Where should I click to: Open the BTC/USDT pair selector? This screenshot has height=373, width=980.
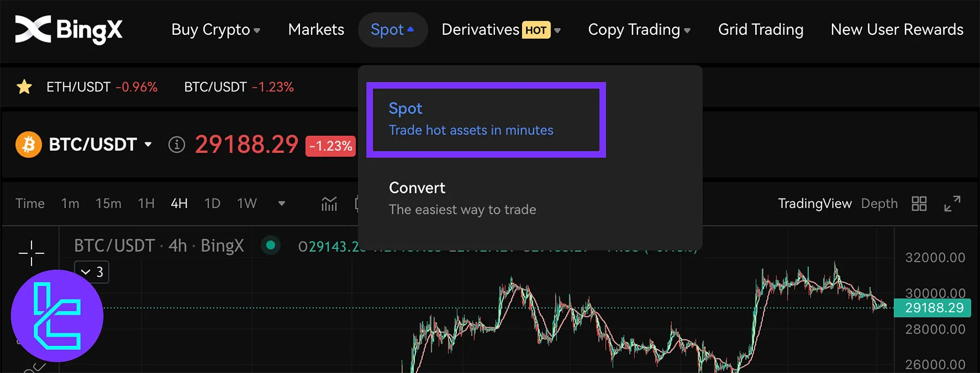pos(100,145)
